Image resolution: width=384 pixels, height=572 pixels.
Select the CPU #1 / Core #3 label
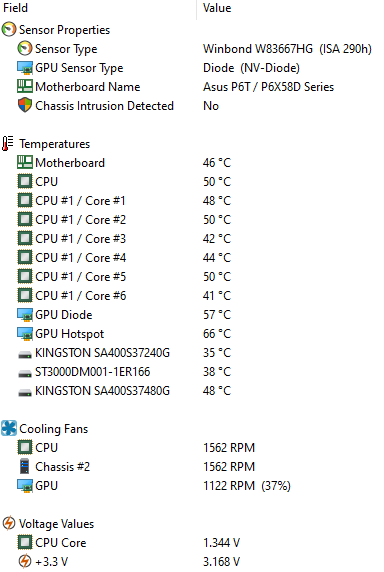coord(80,239)
